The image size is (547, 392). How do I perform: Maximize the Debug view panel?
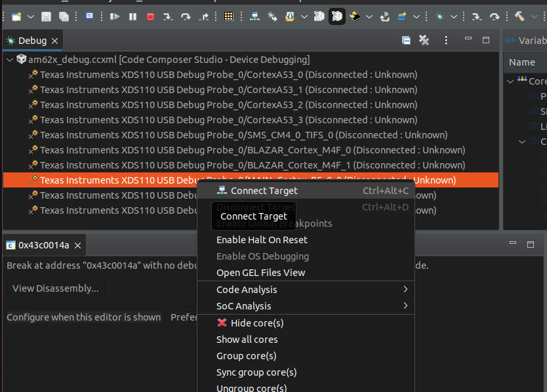486,40
